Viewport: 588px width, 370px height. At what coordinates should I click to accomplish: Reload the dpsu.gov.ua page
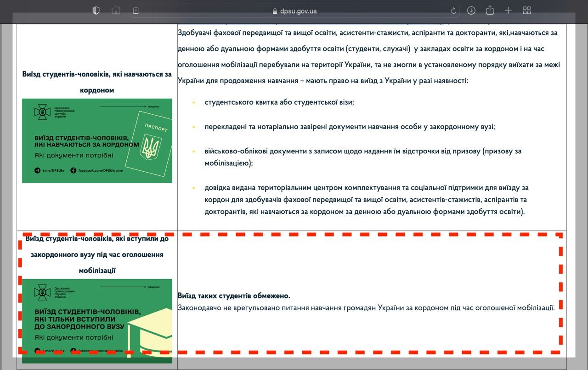(454, 11)
